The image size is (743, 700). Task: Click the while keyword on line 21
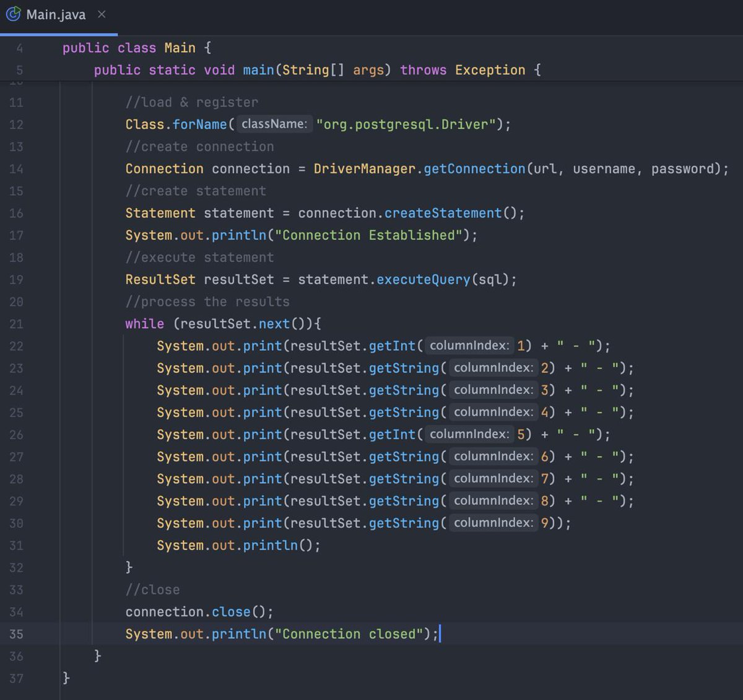[x=144, y=323]
